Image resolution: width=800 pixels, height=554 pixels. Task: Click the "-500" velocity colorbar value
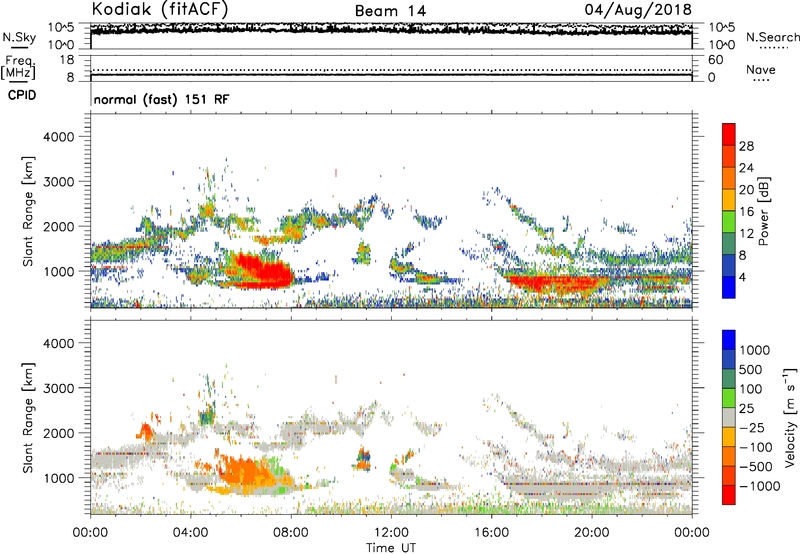point(756,467)
